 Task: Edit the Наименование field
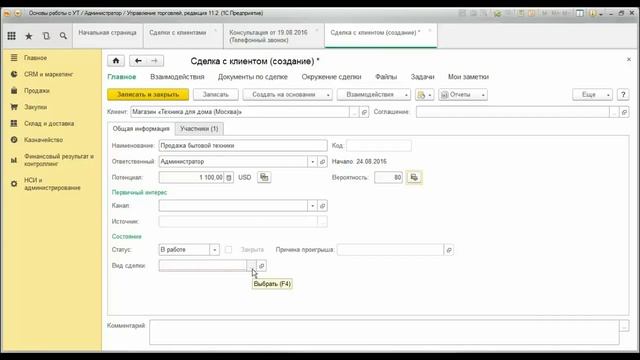243,145
